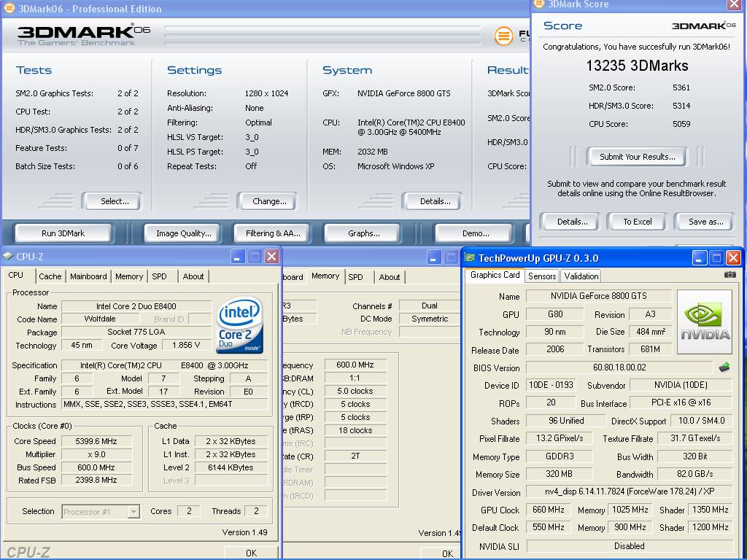Click the CPU Score 5059 value
Viewport: 747px width, 560px height.
tap(681, 124)
